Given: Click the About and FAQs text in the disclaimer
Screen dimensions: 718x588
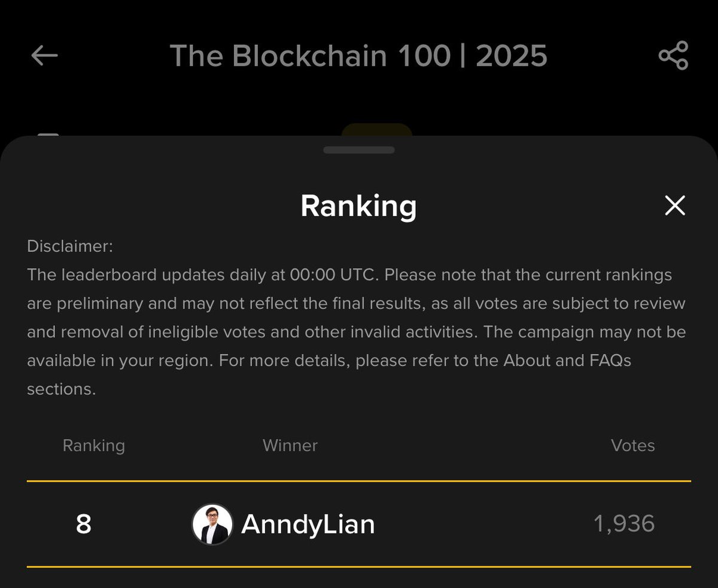Looking at the screenshot, I should (567, 361).
